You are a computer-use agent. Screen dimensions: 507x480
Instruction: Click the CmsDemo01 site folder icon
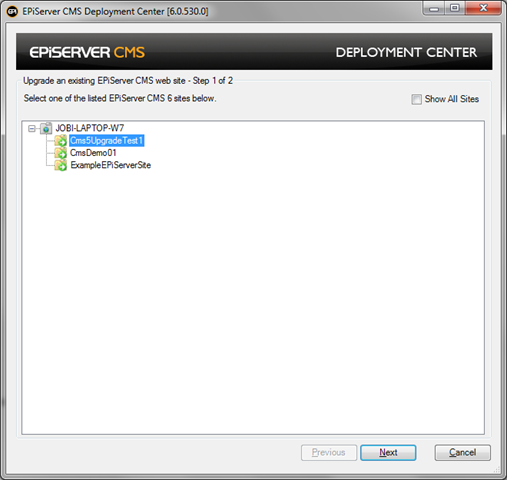coord(61,153)
